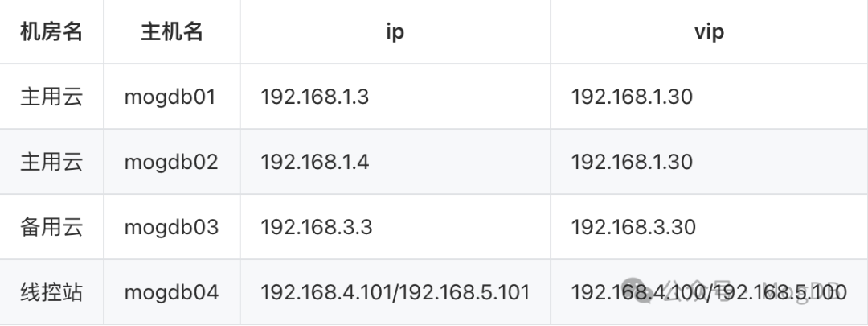Click vip cell of mogdb04 row
The height and width of the screenshot is (326, 868).
[709, 292]
